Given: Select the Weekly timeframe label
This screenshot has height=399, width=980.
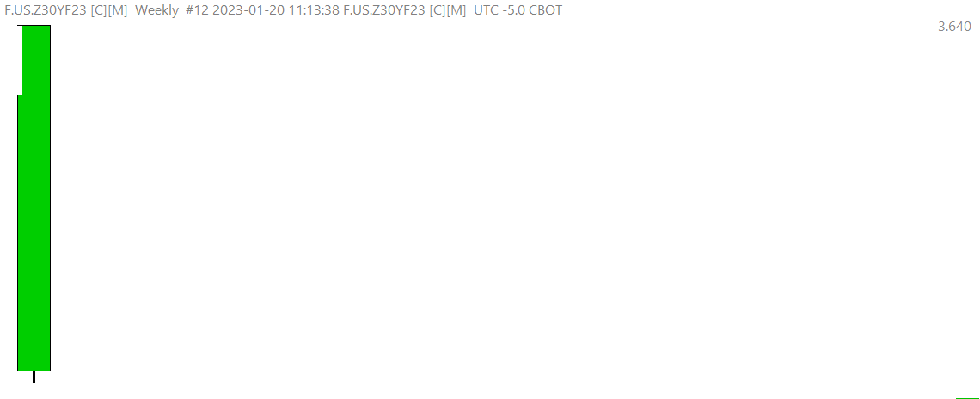Looking at the screenshot, I should click(x=156, y=10).
